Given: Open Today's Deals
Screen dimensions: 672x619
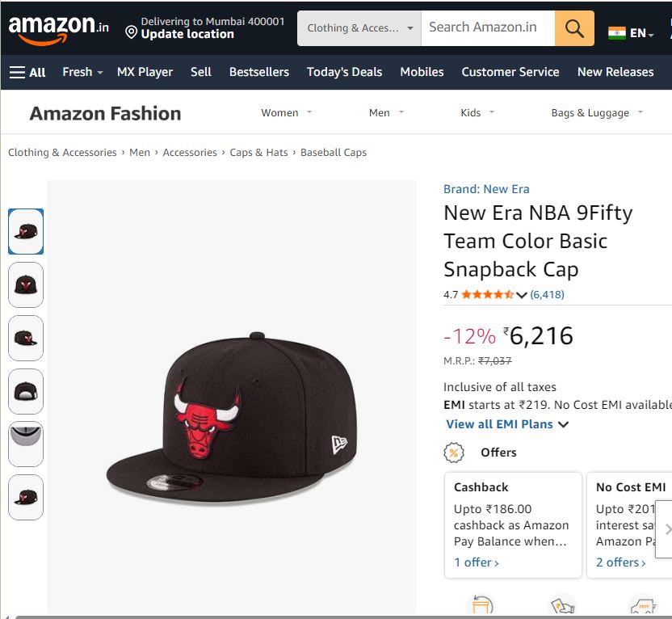Looking at the screenshot, I should (344, 72).
